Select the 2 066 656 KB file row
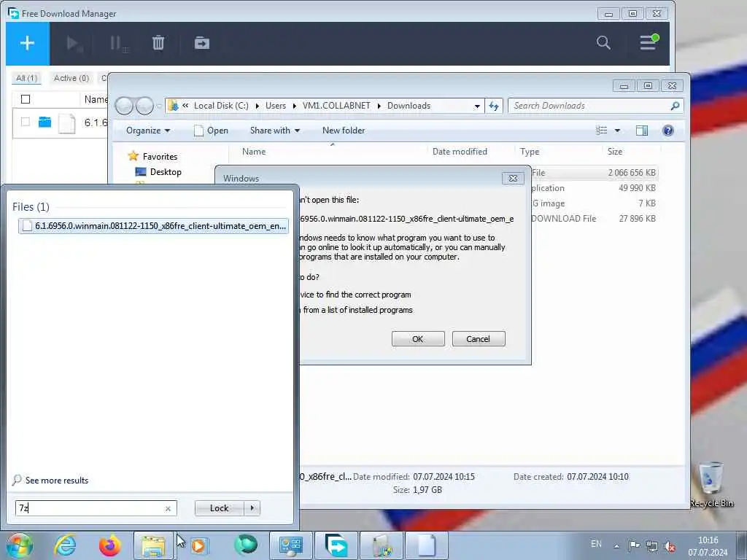The image size is (747, 560). [595, 173]
